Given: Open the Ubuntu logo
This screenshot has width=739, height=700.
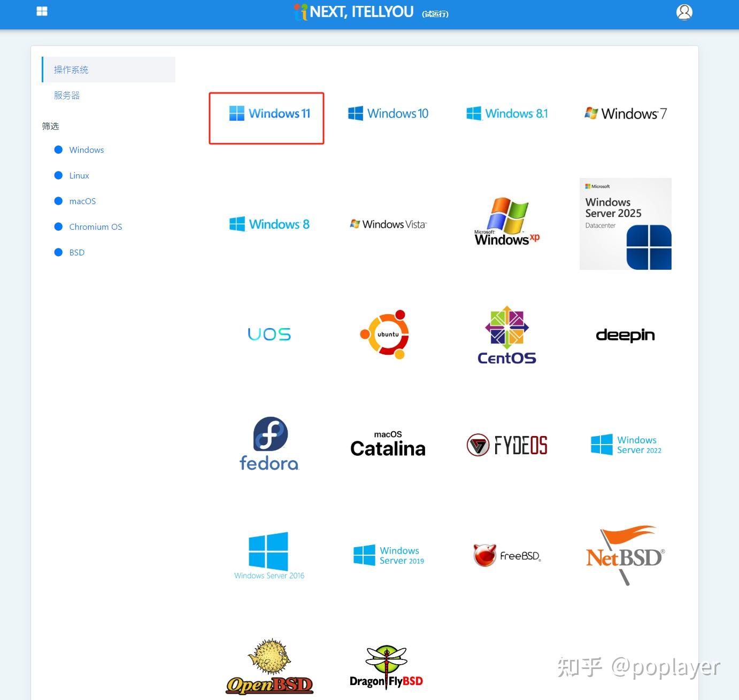Looking at the screenshot, I should pyautogui.click(x=385, y=334).
